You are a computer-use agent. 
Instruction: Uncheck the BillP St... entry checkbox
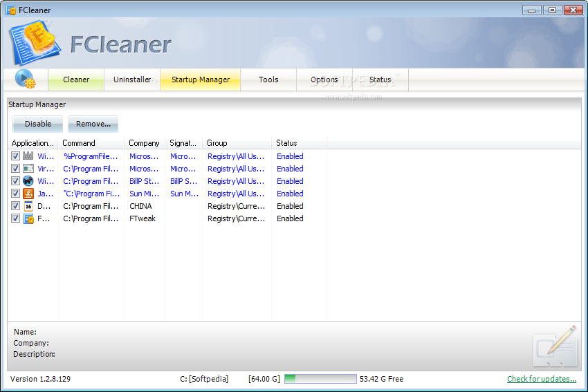click(x=15, y=181)
